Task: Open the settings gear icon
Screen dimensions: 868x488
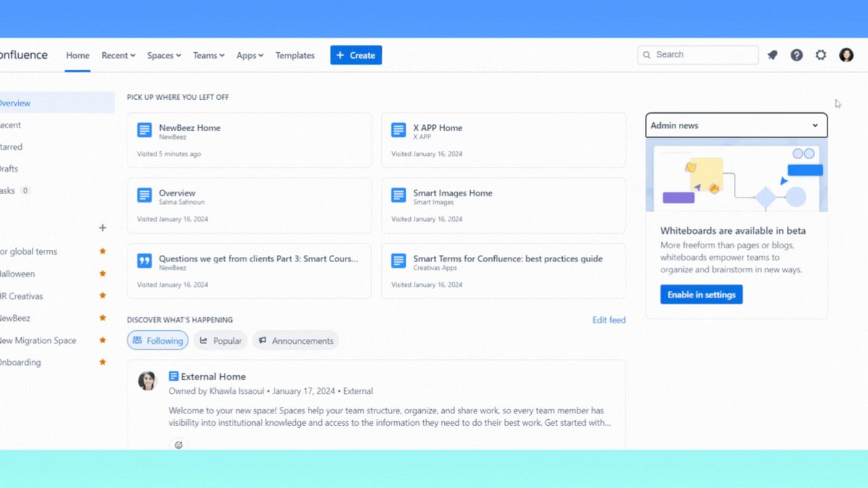Action: click(x=821, y=55)
